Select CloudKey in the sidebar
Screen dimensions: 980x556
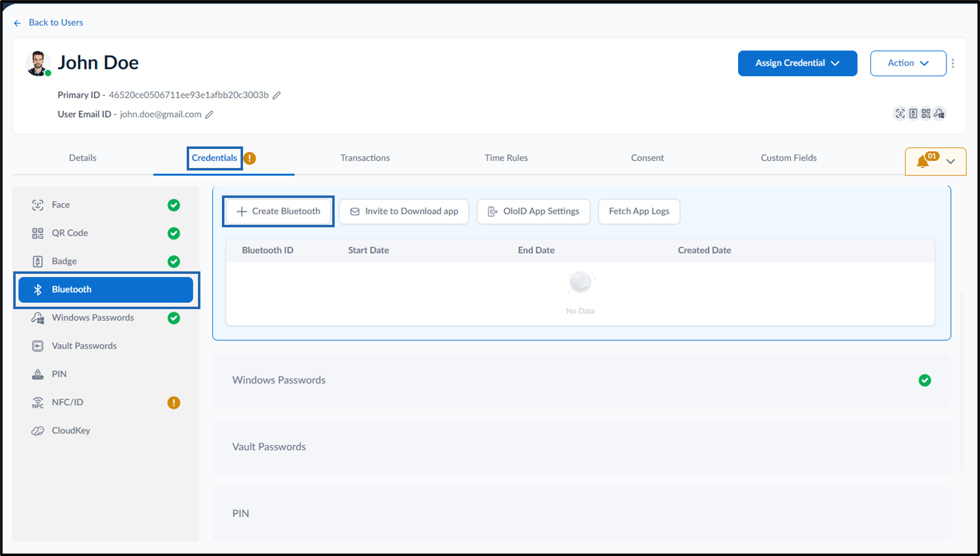point(106,431)
